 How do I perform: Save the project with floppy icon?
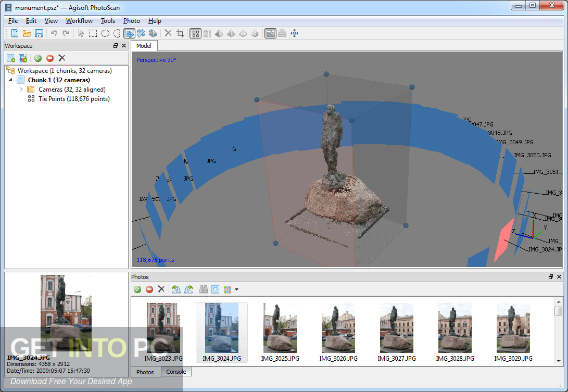pyautogui.click(x=39, y=33)
